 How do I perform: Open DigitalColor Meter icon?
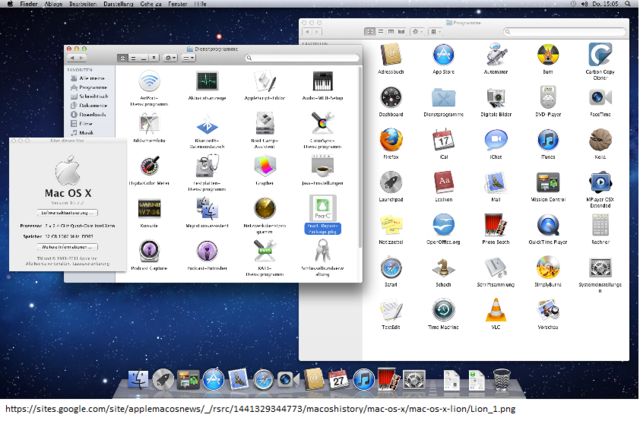[x=149, y=167]
